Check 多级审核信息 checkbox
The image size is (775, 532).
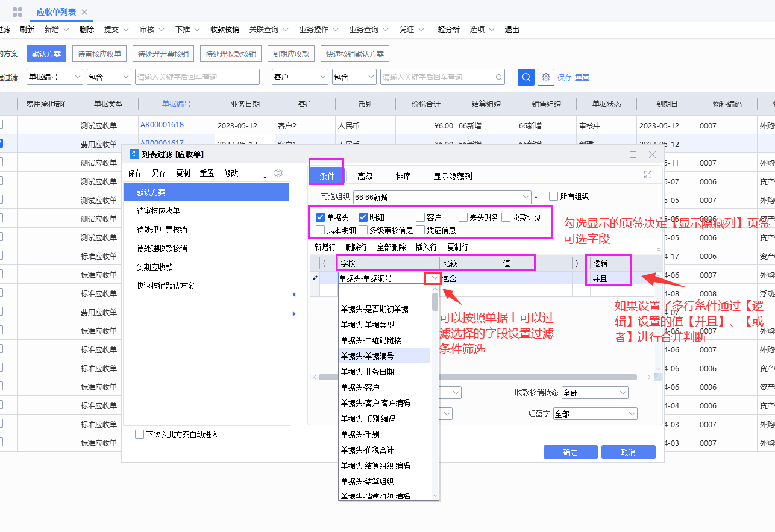[x=363, y=230]
